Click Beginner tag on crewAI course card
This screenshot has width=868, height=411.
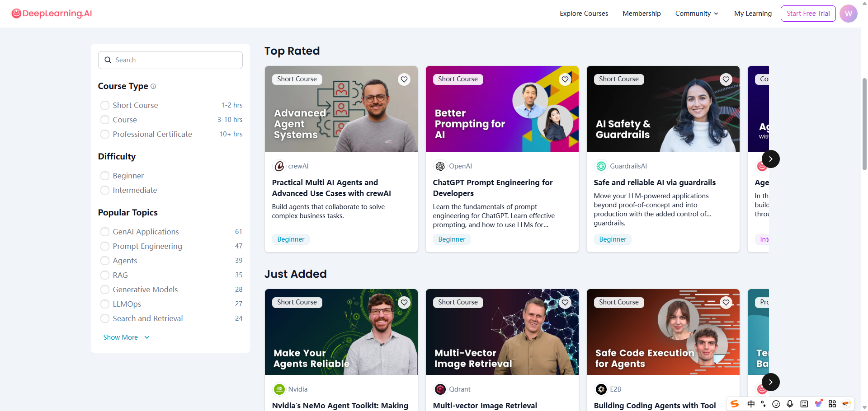coord(291,239)
